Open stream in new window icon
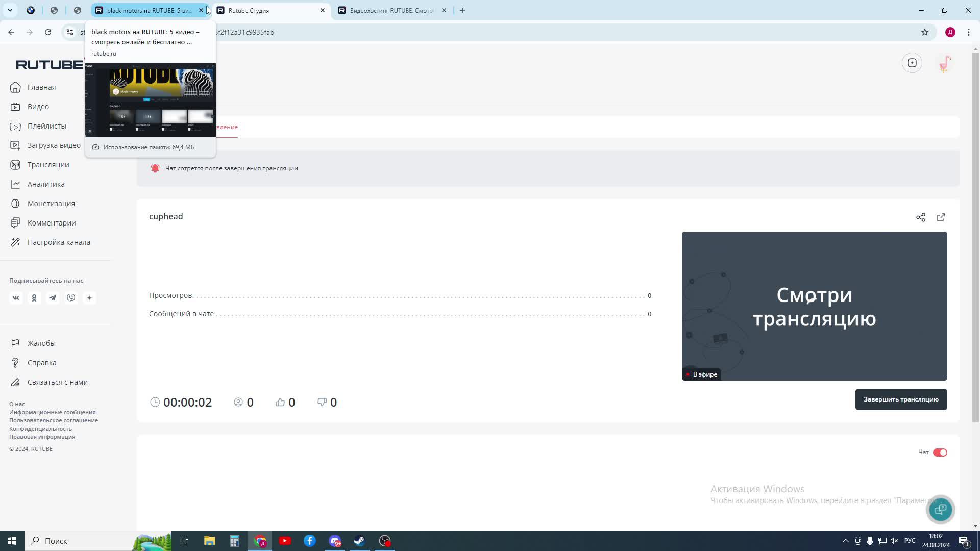 tap(941, 217)
